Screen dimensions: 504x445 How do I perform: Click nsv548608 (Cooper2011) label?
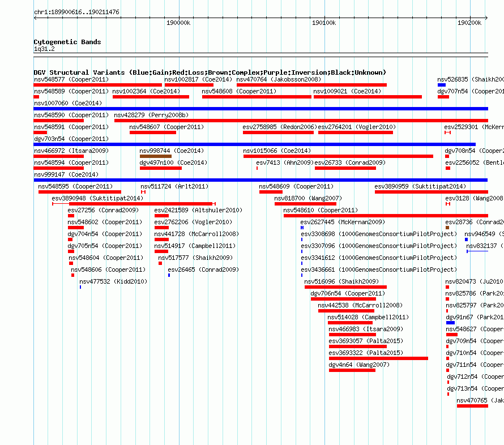click(239, 91)
